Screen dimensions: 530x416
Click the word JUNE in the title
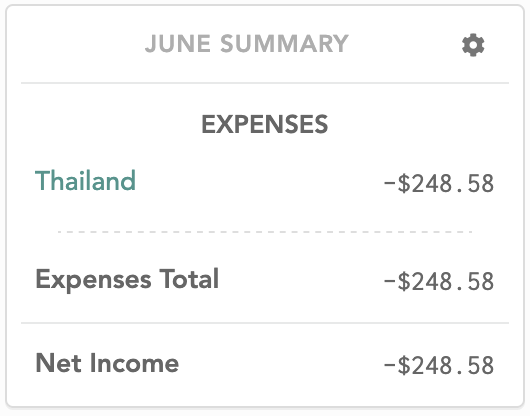pyautogui.click(x=178, y=44)
